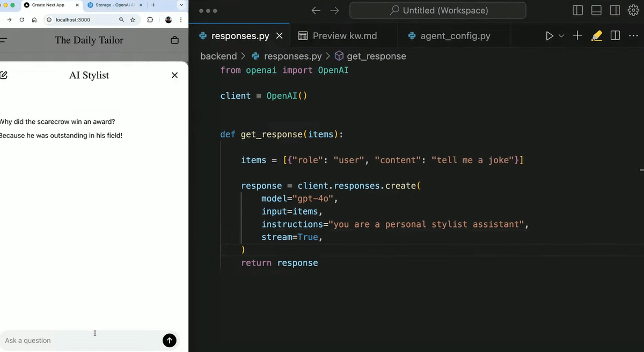Reload the localhost:3000 page
Screen dimensions: 644x352
[21, 19]
